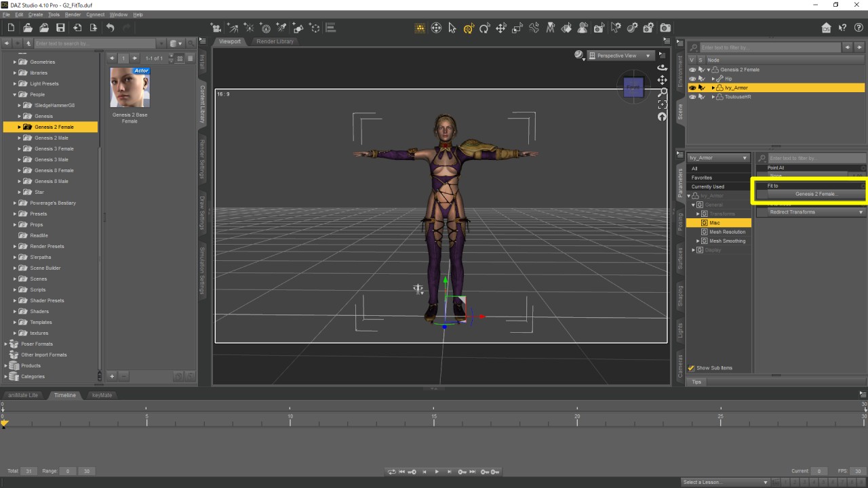This screenshot has width=868, height=488.
Task: Collapse the Genesis 2 Female scene node
Action: [709, 70]
